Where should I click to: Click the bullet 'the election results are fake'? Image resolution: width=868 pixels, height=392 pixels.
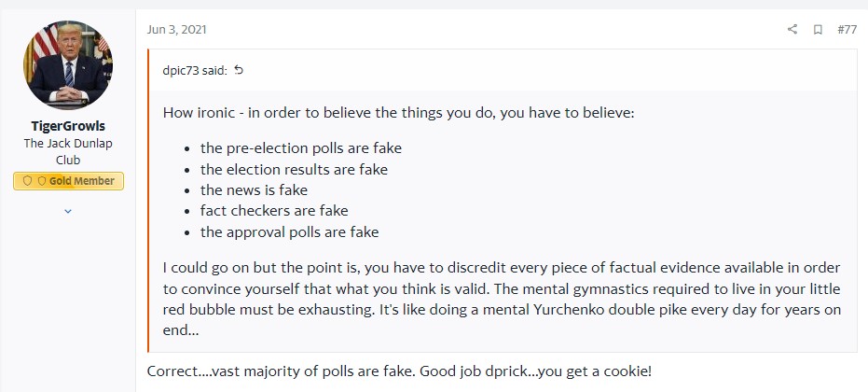pos(294,169)
